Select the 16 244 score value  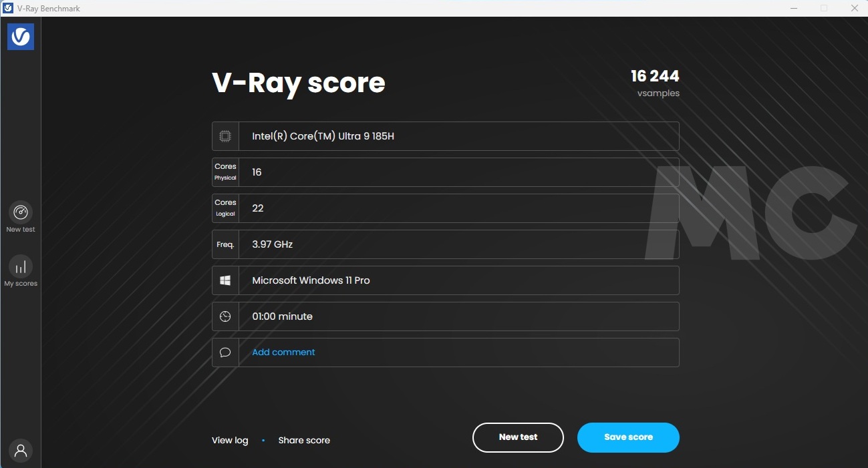pyautogui.click(x=655, y=76)
